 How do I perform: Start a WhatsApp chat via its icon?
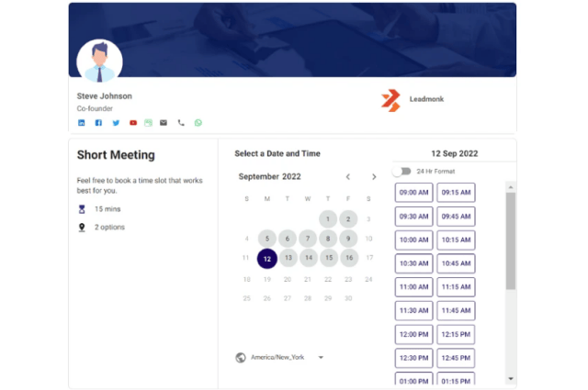[198, 123]
